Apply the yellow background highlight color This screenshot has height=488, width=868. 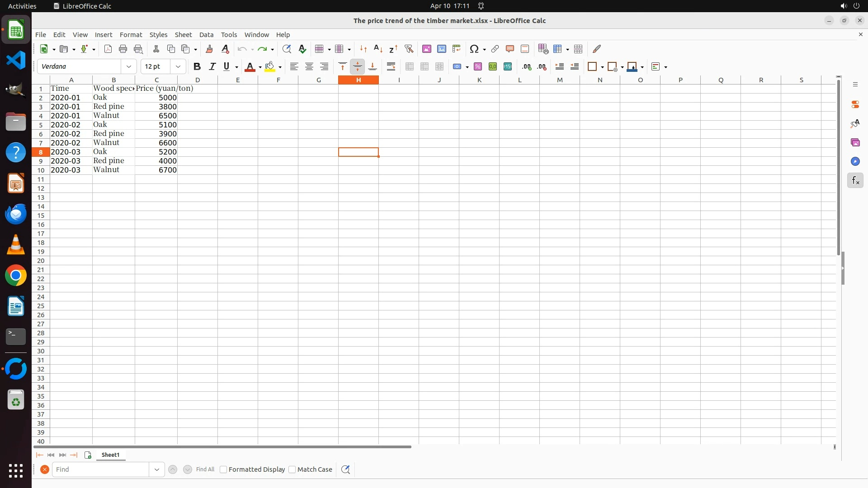click(x=270, y=66)
